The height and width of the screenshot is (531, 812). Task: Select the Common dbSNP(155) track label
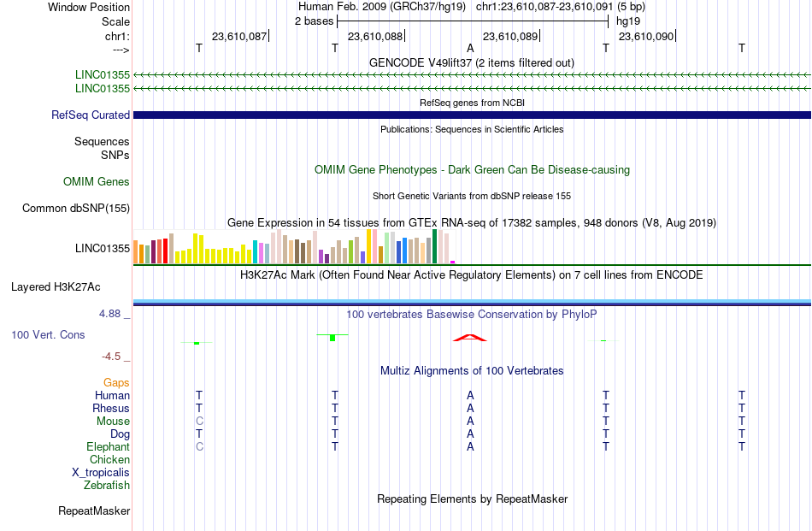[76, 209]
